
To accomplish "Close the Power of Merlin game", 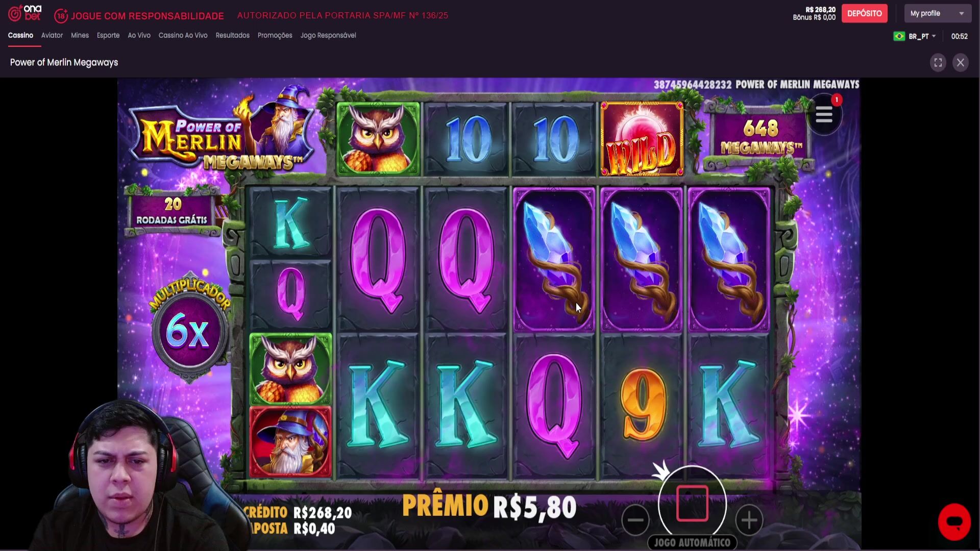I will 960,62.
